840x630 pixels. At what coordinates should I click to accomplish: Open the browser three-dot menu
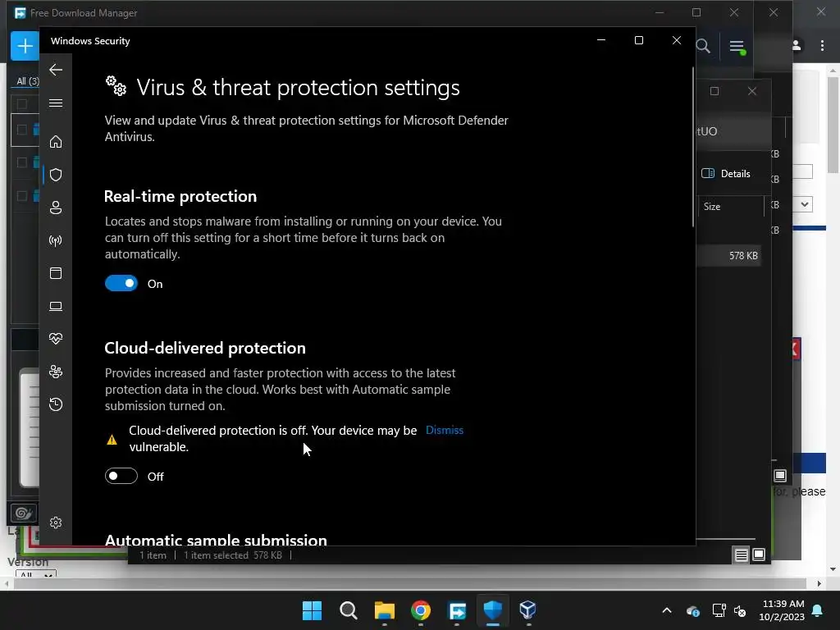pyautogui.click(x=822, y=46)
